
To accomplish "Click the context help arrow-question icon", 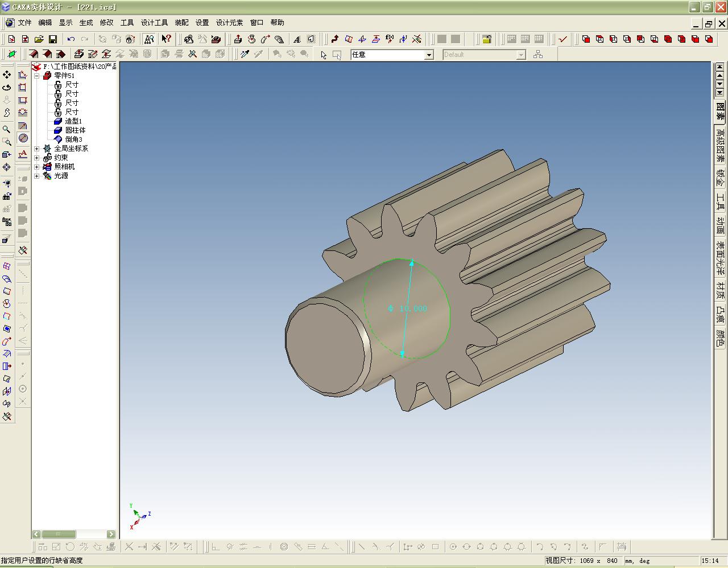I will pyautogui.click(x=166, y=39).
